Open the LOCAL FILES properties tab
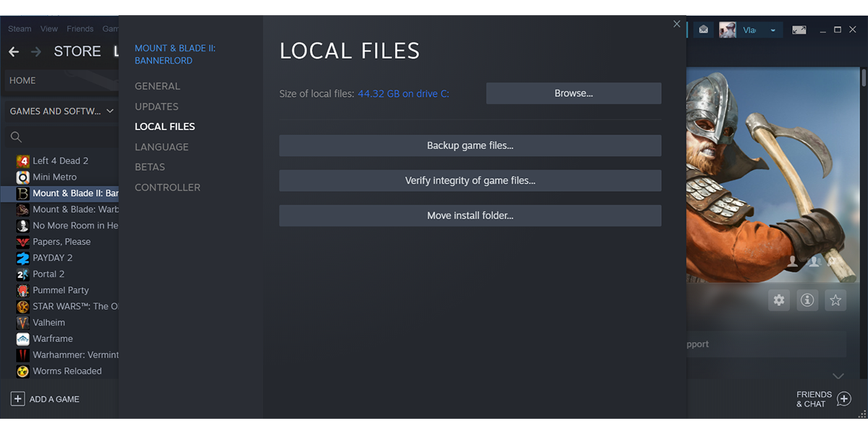 [165, 127]
